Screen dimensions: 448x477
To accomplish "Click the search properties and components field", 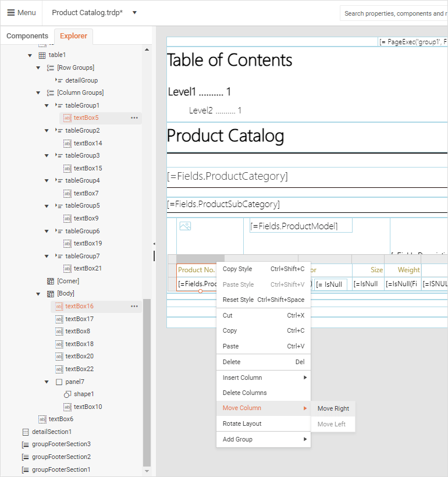I will pyautogui.click(x=394, y=13).
